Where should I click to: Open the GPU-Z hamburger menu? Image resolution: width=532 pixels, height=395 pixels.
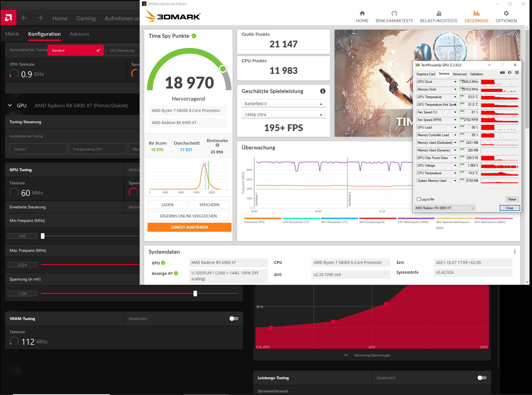tap(517, 73)
